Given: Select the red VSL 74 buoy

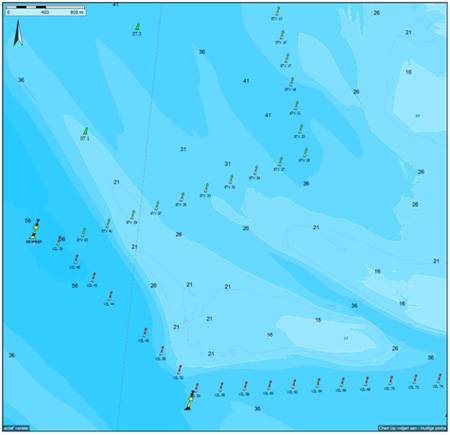Looking at the screenshot, I should [x=439, y=379].
